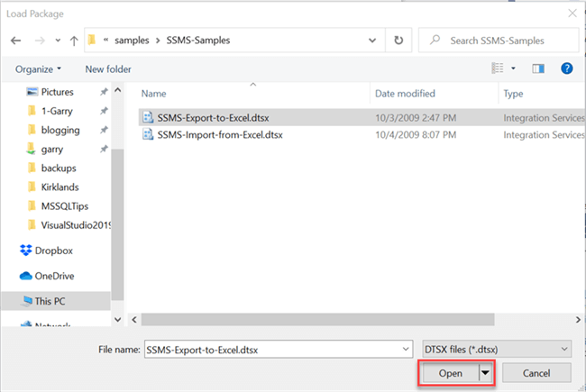Click the folder icon in the address bar
This screenshot has height=392, width=586.
(x=92, y=40)
